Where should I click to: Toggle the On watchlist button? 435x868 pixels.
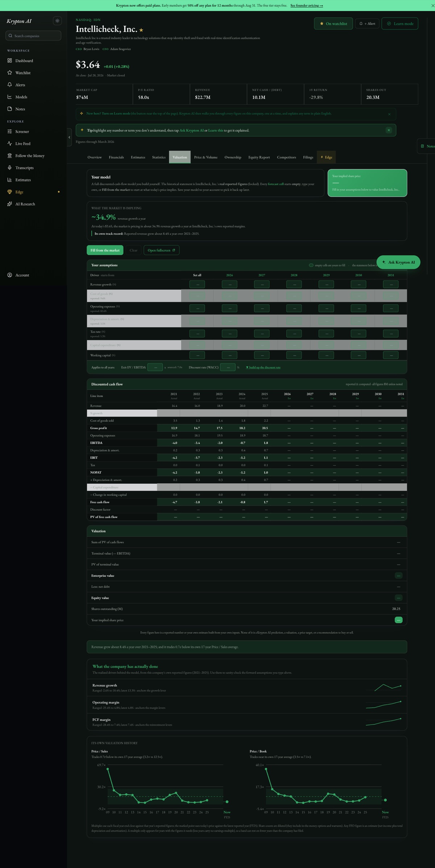tap(333, 24)
